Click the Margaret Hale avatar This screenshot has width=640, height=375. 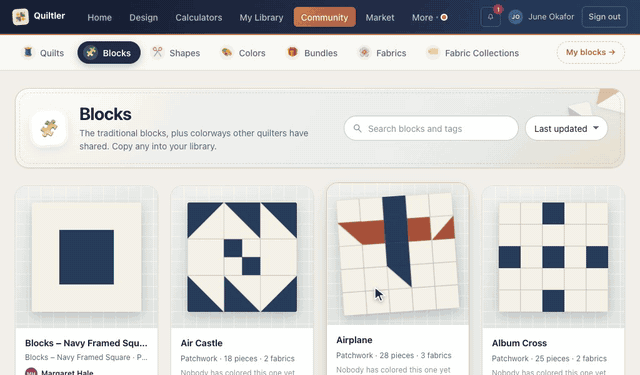point(31,371)
